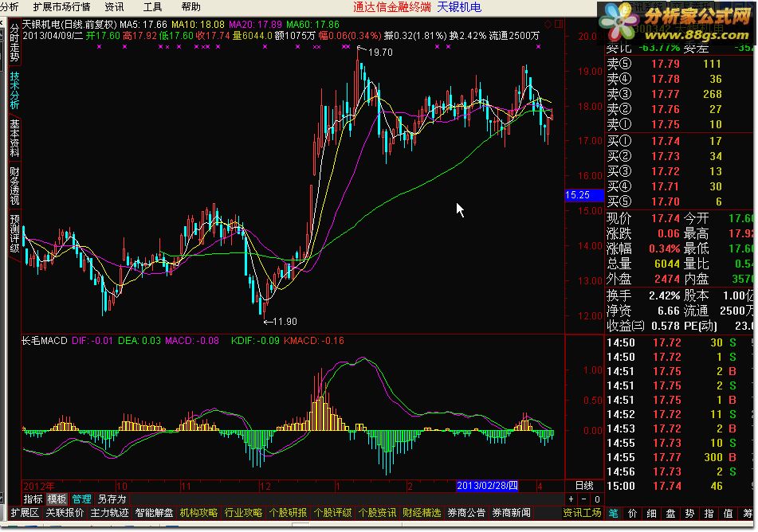Click the 日线 period label

tap(584, 486)
